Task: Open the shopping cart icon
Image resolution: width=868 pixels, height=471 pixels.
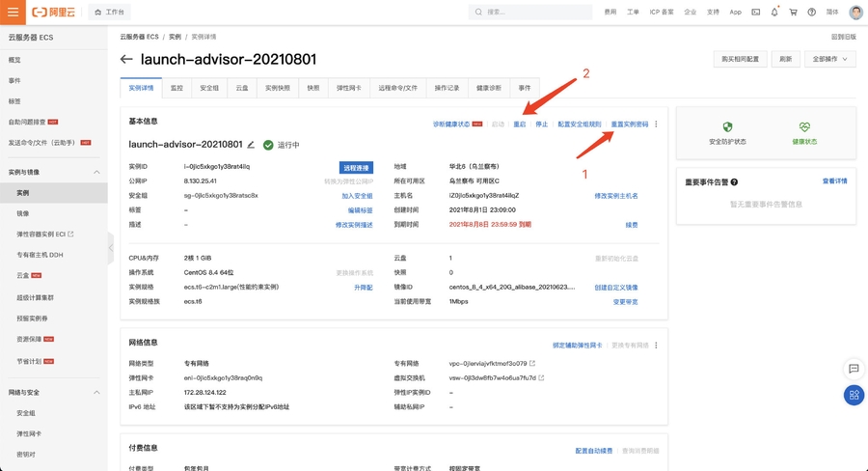Action: 793,12
